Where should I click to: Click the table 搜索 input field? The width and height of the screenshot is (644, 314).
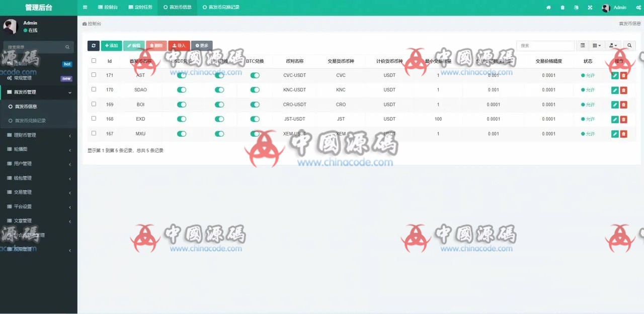point(545,46)
